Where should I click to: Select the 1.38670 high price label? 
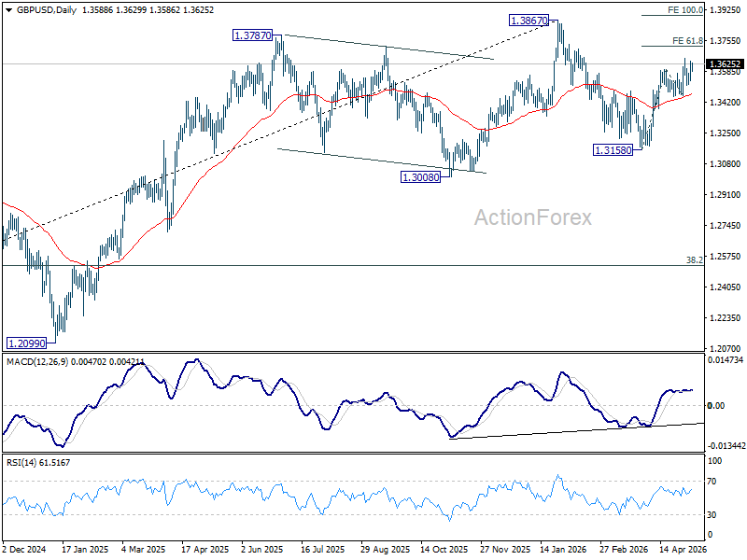(529, 21)
